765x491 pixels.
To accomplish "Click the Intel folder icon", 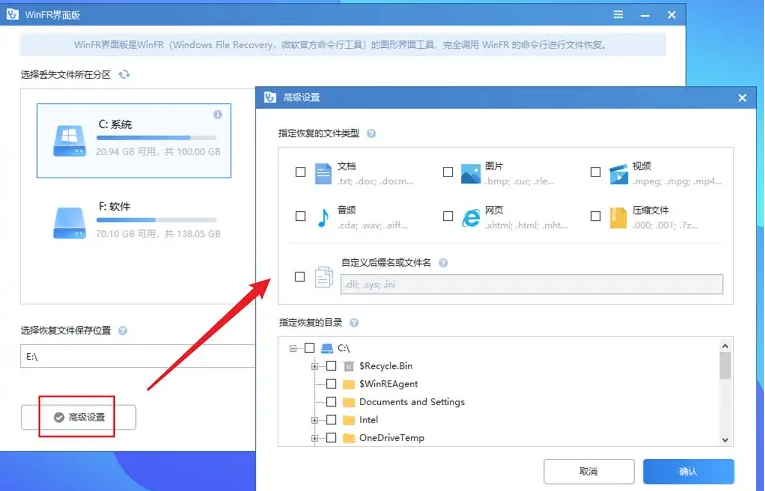I will pyautogui.click(x=348, y=420).
